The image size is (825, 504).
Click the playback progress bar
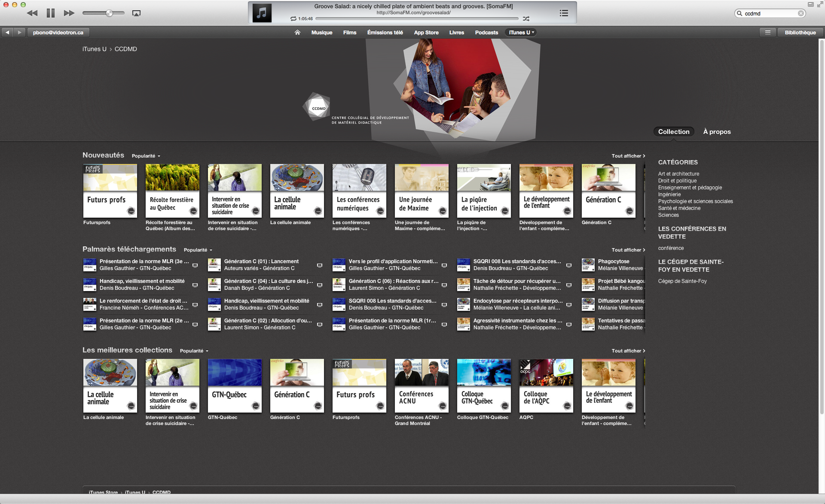click(417, 19)
